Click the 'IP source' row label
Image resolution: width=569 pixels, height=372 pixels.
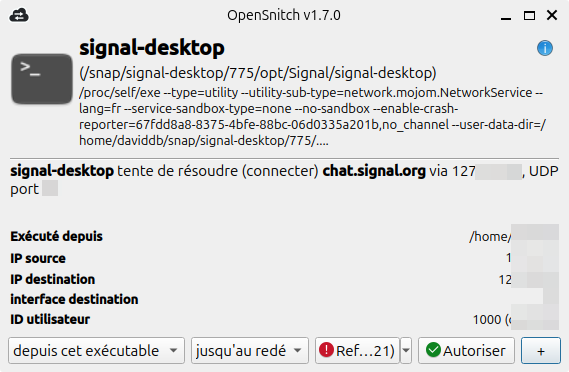tap(38, 258)
